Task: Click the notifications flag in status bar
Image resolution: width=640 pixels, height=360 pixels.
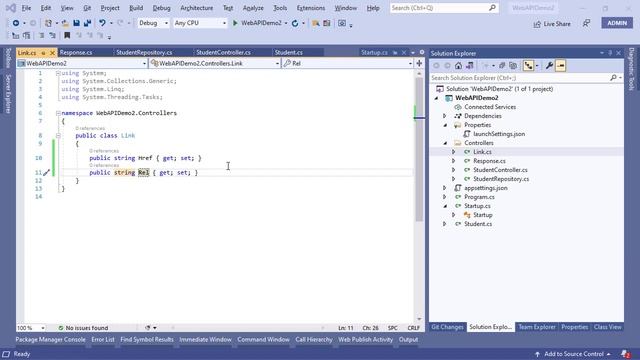Action: 625,354
